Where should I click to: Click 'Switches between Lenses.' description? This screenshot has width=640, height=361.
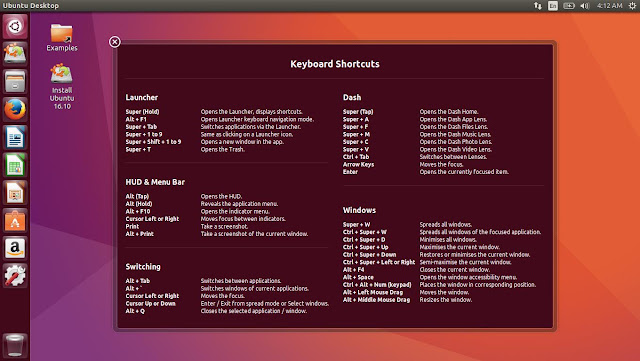(453, 157)
